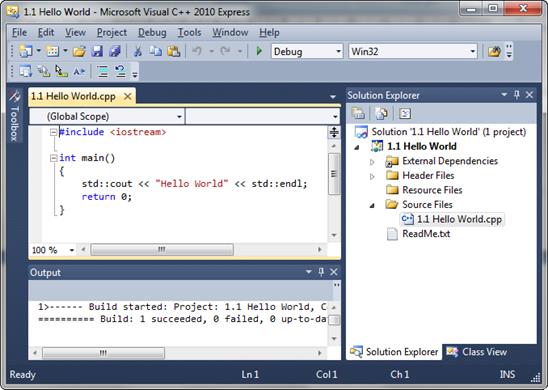Viewport: 548px width, 390px height.
Task: Click third icon in Solution Explorer toolbar
Action: click(405, 113)
